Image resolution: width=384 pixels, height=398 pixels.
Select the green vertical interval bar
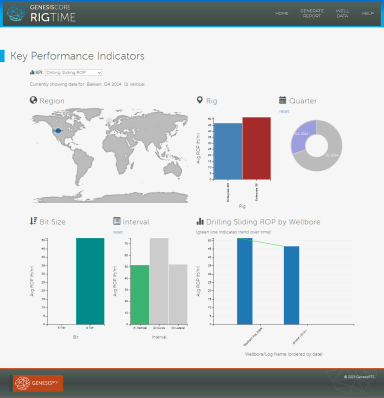tap(140, 294)
